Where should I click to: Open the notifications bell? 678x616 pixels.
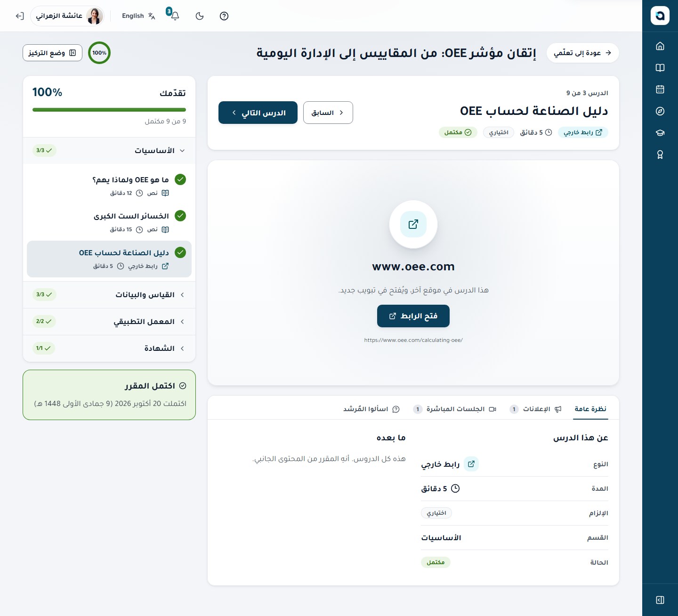click(175, 16)
